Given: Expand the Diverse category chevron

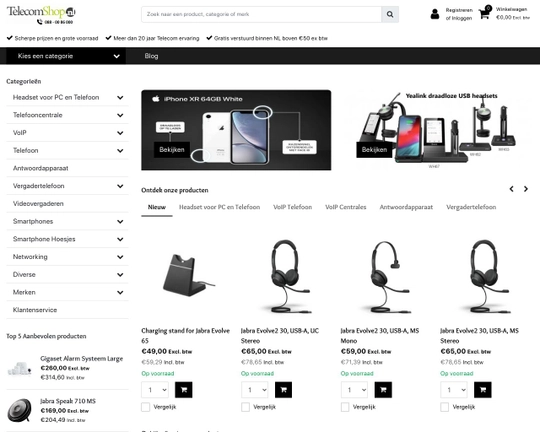Looking at the screenshot, I should coord(120,275).
